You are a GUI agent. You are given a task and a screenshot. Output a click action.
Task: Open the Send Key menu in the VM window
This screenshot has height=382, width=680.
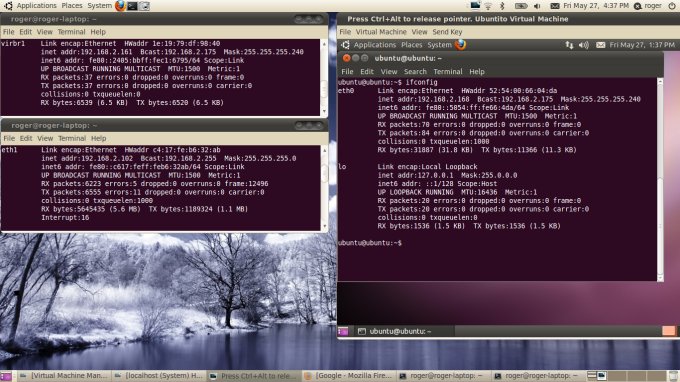point(447,32)
